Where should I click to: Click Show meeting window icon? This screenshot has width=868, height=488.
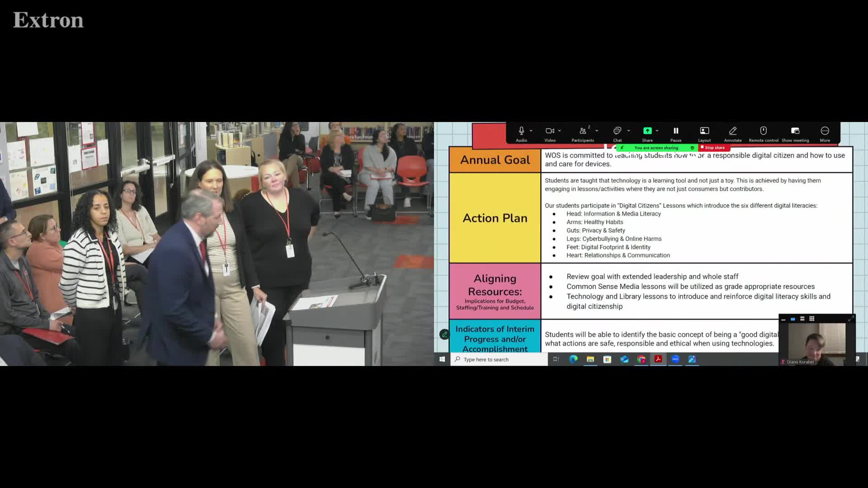[x=795, y=131]
